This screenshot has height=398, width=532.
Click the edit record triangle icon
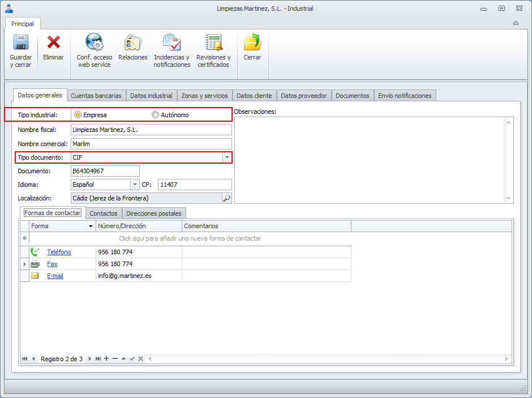pos(123,358)
